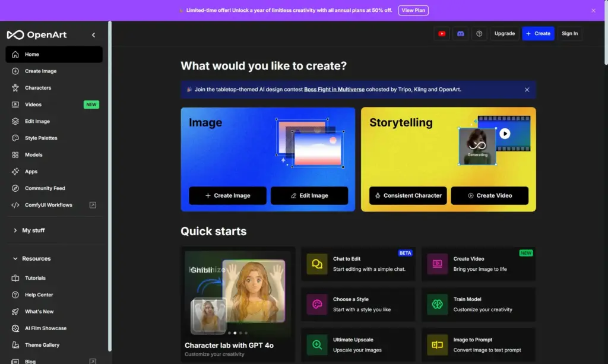Click the Choose a Style palette icon
Screen dimensions: 608x364
pyautogui.click(x=317, y=304)
